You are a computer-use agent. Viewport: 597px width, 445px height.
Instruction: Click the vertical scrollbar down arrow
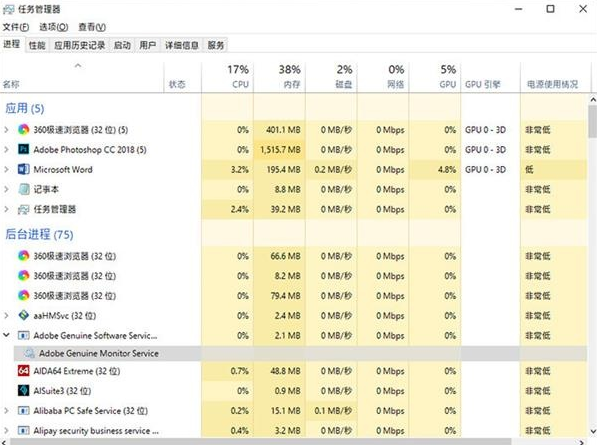click(x=592, y=431)
